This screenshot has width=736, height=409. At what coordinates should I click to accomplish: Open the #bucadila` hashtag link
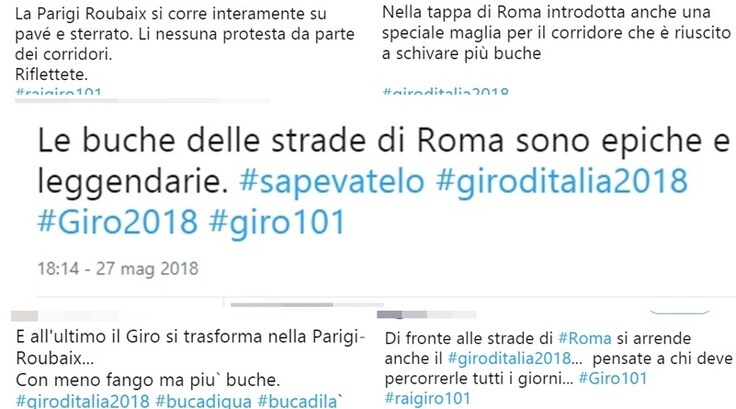(x=300, y=401)
